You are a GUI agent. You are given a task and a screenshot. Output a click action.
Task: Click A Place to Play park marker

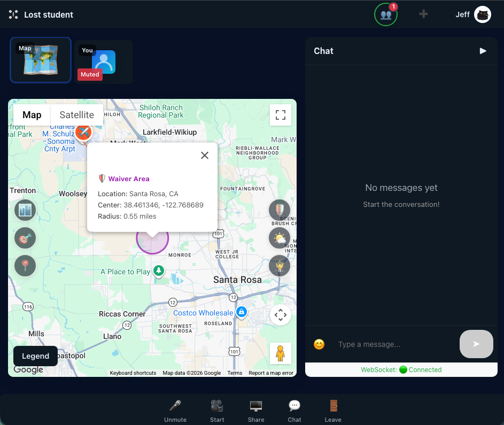[158, 271]
